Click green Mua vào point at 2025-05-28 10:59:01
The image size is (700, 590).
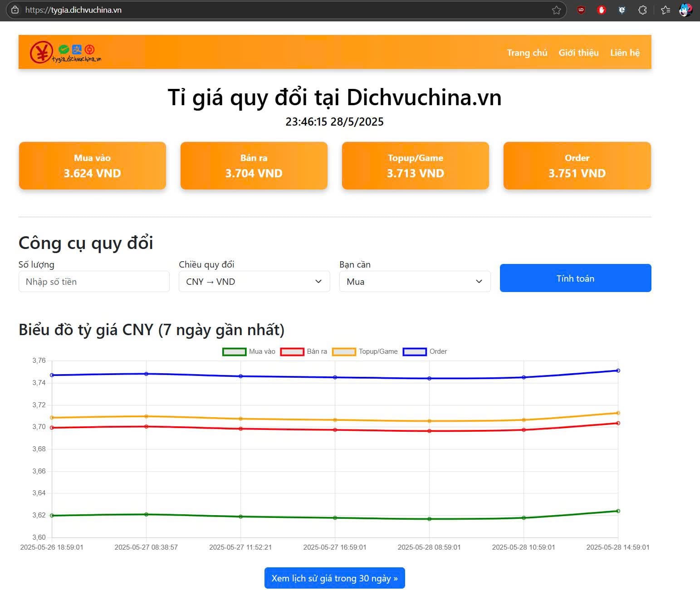pyautogui.click(x=524, y=518)
